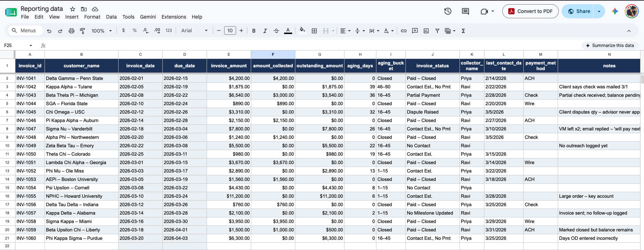Select row 10 header
Viewport: 644px width, 250px height.
pyautogui.click(x=7, y=146)
